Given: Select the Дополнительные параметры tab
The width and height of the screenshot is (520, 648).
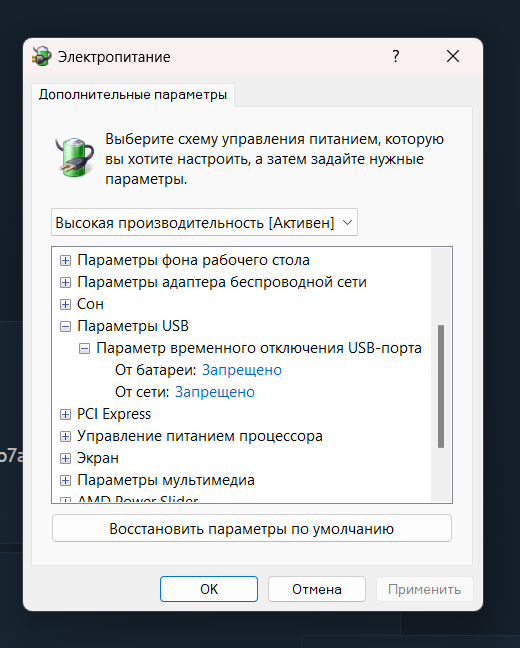Looking at the screenshot, I should [x=133, y=95].
